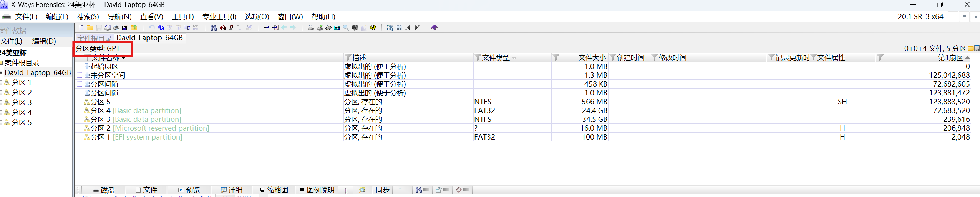Switch to the 缩略图 view button
This screenshot has width=980, height=197.
point(274,190)
